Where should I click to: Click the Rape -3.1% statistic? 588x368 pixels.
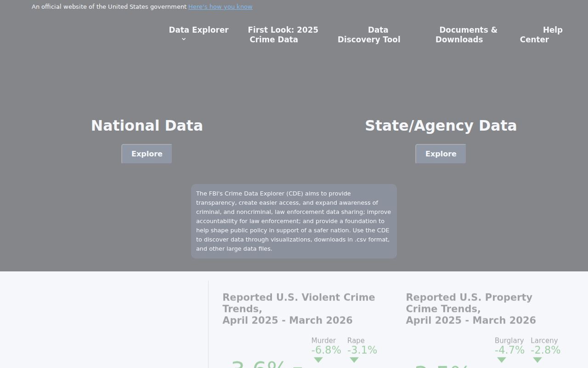[x=362, y=346]
